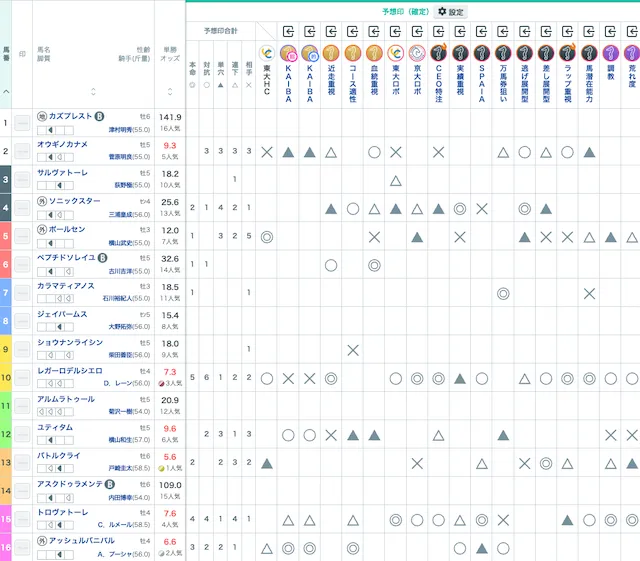Open horse page for アッシュルバニパル
Image resolution: width=640 pixels, height=561 pixels.
(82, 541)
